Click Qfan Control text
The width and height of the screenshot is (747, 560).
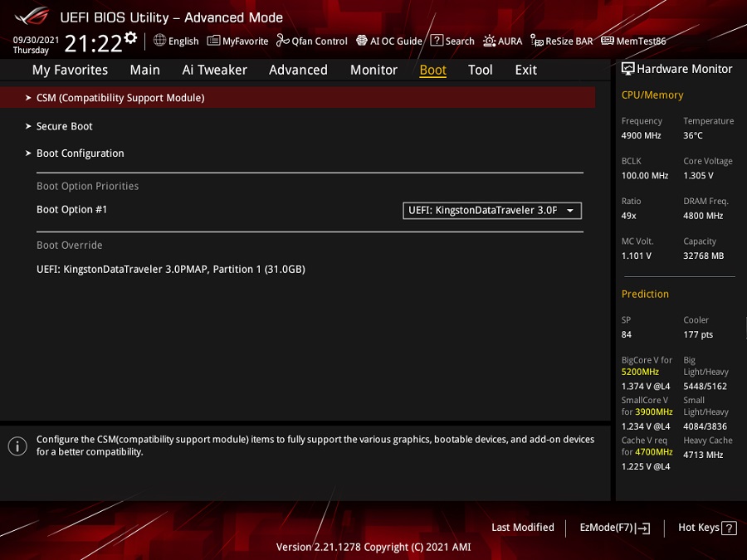pos(320,41)
